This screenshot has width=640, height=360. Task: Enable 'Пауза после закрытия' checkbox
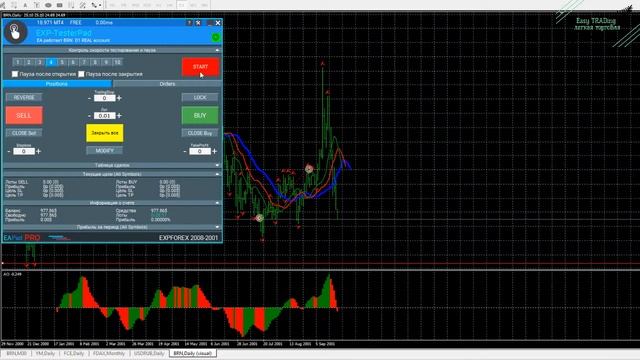[81, 74]
